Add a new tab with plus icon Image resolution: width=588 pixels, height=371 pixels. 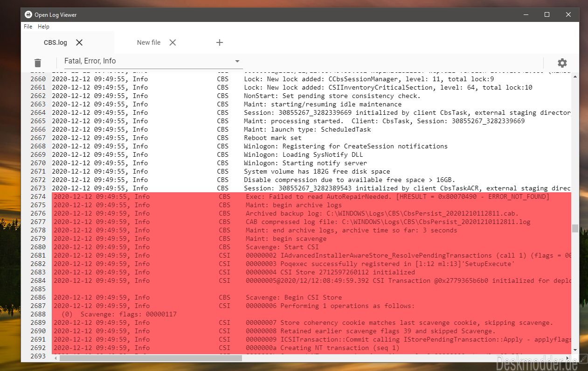pos(220,42)
